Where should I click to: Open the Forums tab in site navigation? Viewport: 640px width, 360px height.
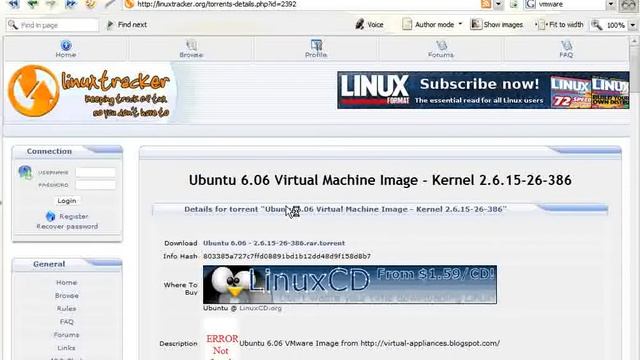(441, 49)
